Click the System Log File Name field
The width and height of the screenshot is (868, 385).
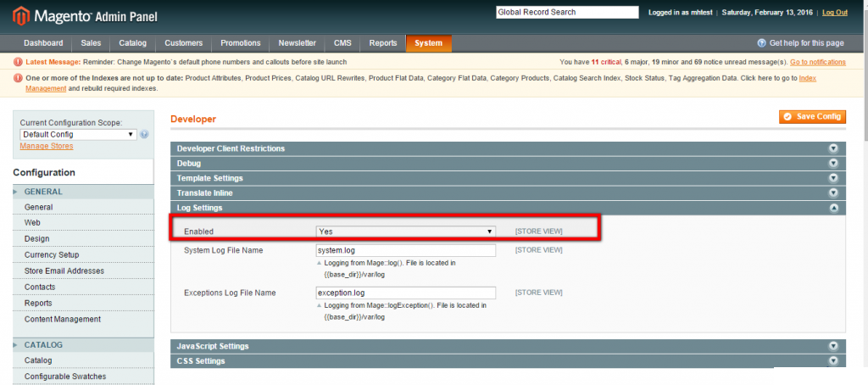point(406,250)
